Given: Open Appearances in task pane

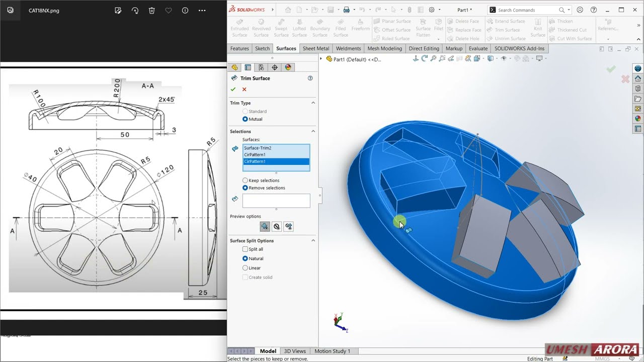Looking at the screenshot, I should [x=638, y=119].
